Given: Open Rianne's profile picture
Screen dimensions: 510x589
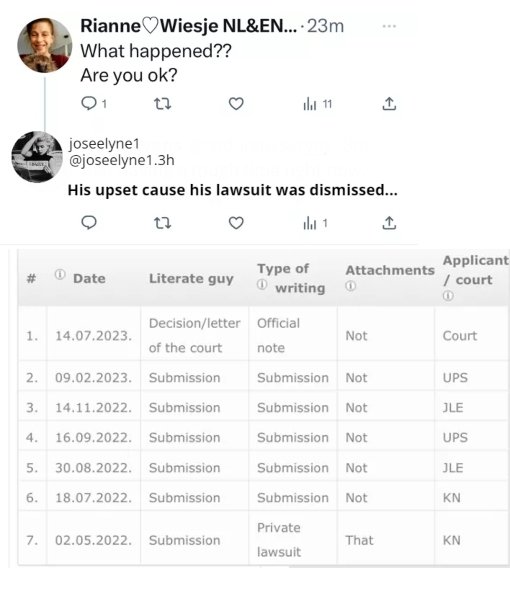Looking at the screenshot, I should click(45, 45).
